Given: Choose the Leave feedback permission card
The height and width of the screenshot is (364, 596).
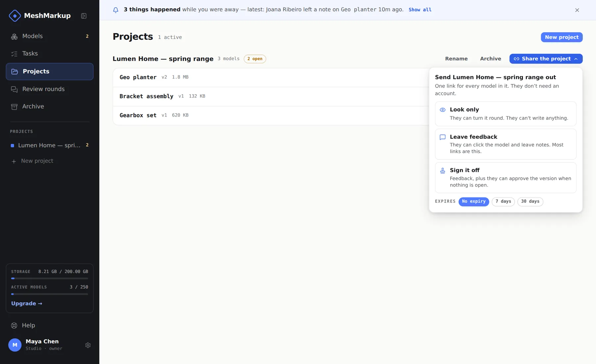Looking at the screenshot, I should click(x=506, y=144).
